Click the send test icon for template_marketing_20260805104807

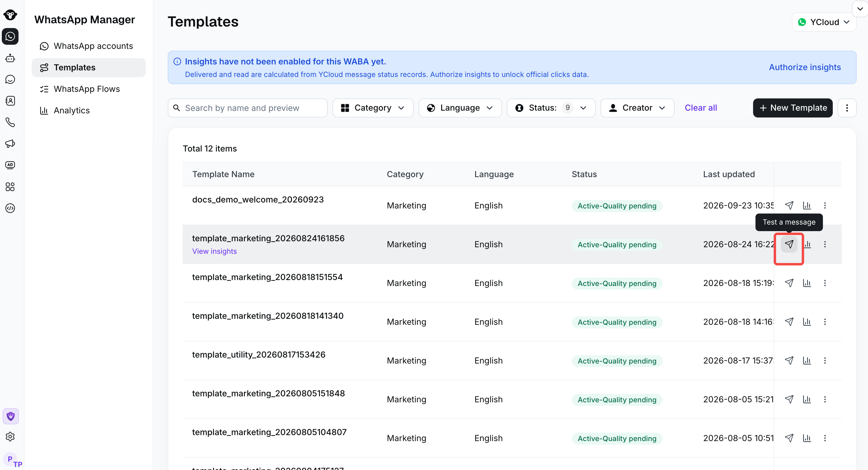[x=789, y=438]
